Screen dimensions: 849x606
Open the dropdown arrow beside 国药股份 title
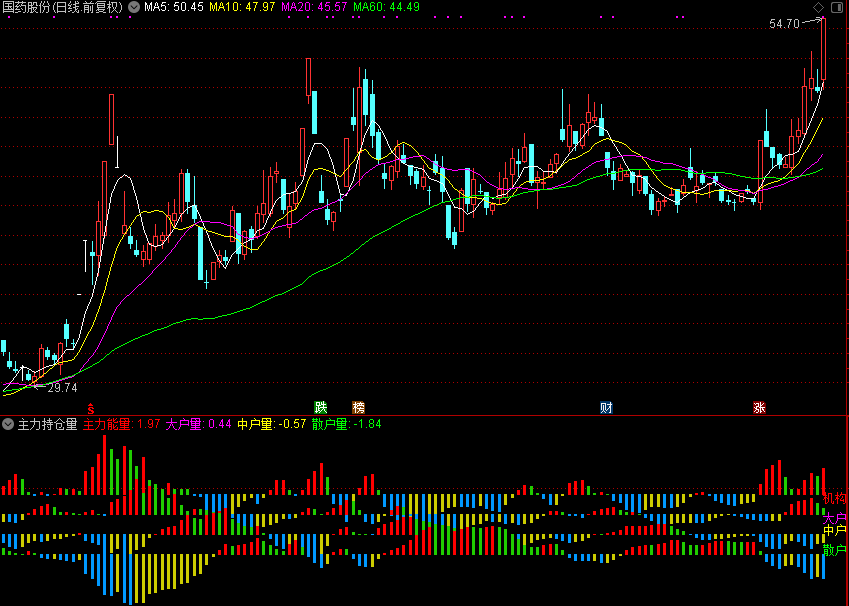pyautogui.click(x=134, y=7)
